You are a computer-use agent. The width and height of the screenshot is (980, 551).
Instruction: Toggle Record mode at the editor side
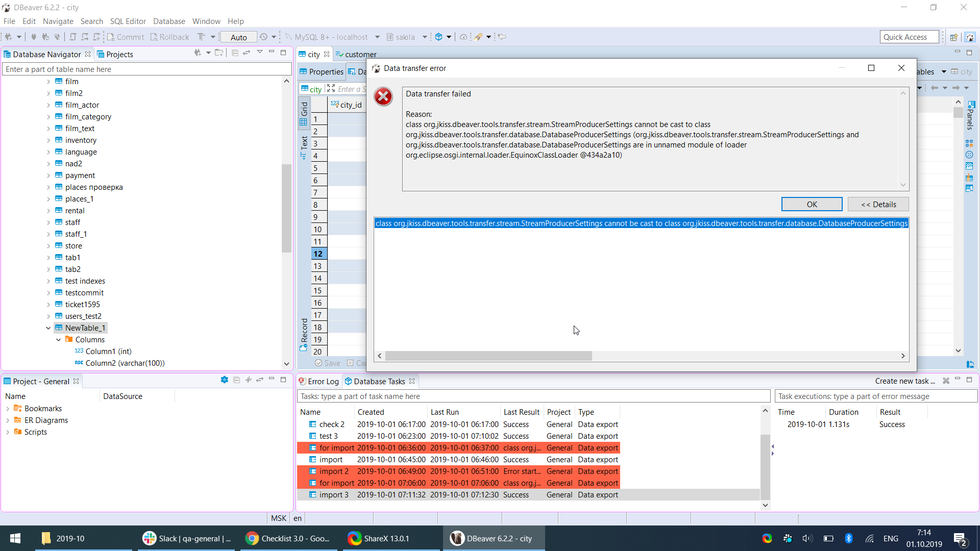tap(304, 334)
